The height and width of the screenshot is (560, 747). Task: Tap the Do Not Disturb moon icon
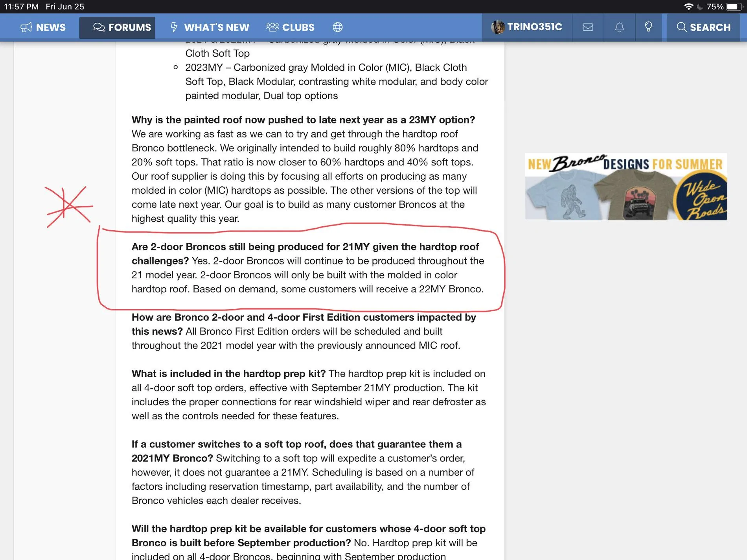700,7
